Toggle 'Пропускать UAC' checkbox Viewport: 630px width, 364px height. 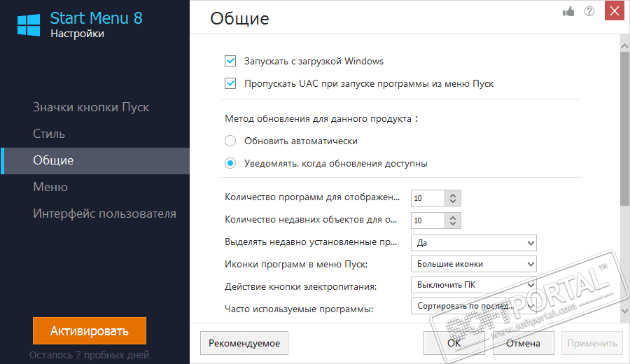(x=230, y=83)
